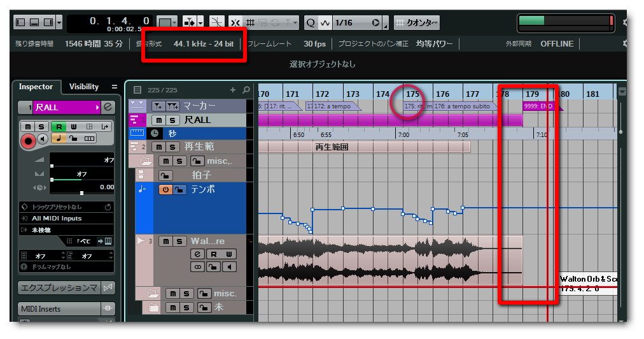The height and width of the screenshot is (339, 644).
Task: Mute the 尺ALL track in track list
Action: click(159, 120)
